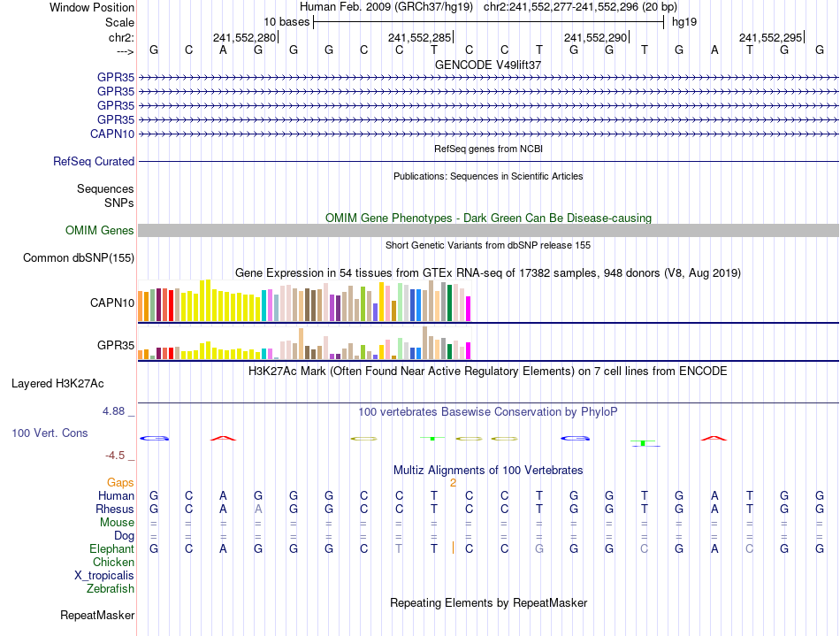Click the Layered H3K27Ac track label
This screenshot has width=840, height=636.
[57, 384]
